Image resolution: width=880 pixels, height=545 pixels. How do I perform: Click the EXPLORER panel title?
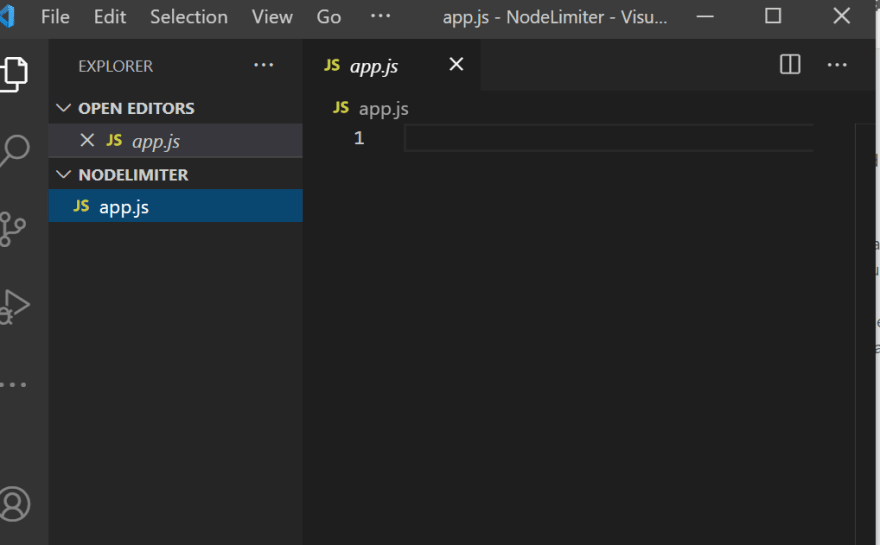pyautogui.click(x=116, y=66)
